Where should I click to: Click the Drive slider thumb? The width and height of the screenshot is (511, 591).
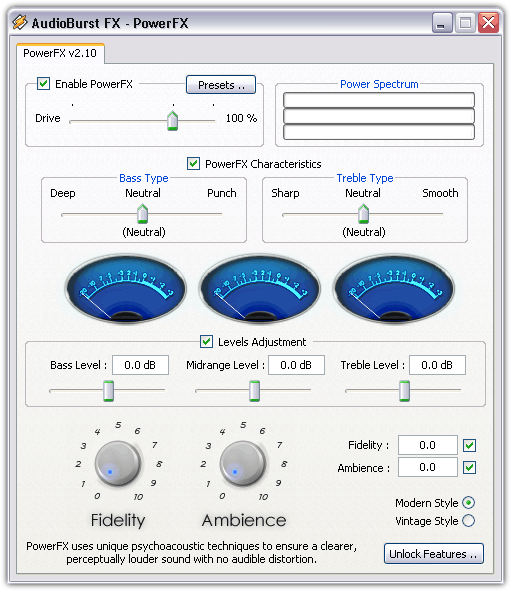point(172,121)
